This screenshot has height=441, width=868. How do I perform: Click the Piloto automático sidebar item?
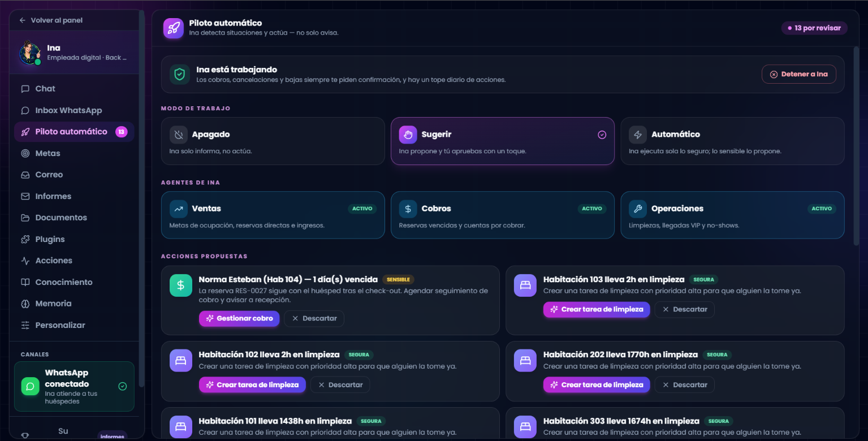tap(74, 132)
